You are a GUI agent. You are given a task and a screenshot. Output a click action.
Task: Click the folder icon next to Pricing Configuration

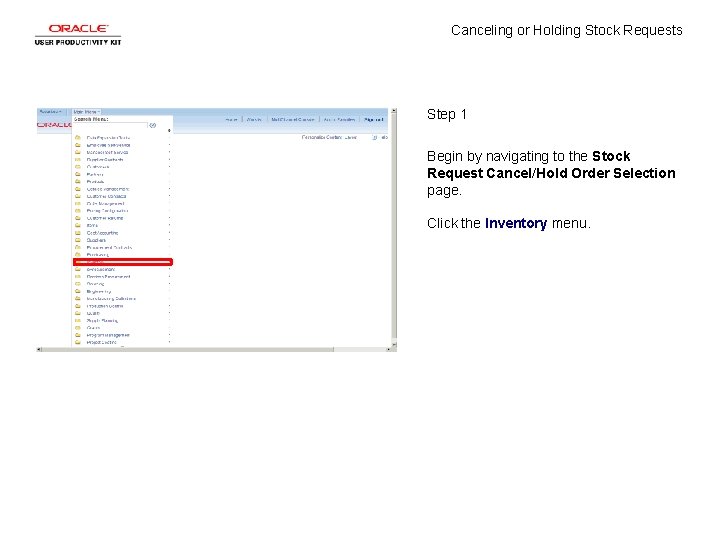pyautogui.click(x=78, y=211)
